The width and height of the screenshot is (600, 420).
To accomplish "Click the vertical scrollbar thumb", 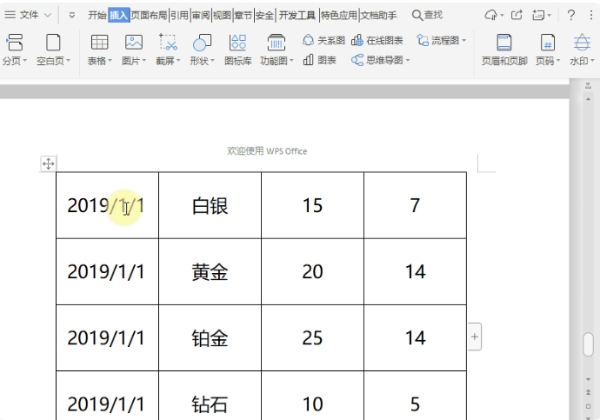I will [x=588, y=344].
